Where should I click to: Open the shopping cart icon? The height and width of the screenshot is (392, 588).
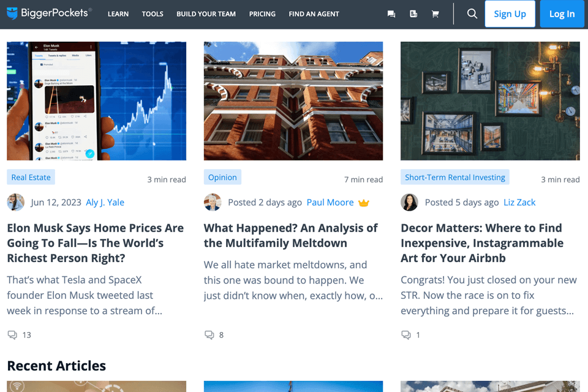pos(435,14)
